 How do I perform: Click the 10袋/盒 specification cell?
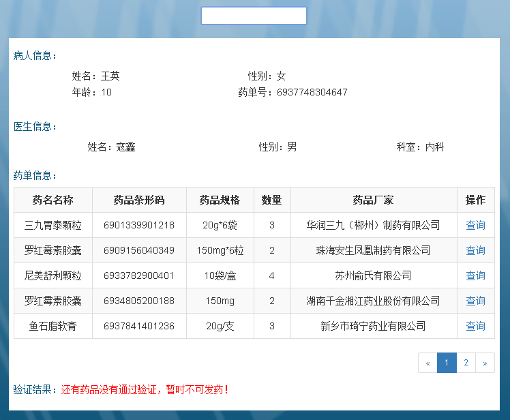pyautogui.click(x=220, y=275)
